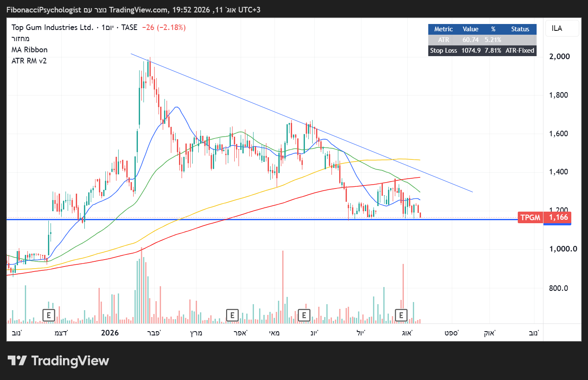The height and width of the screenshot is (380, 588).
Task: Click the אוק' time axis label
Action: tap(490, 333)
